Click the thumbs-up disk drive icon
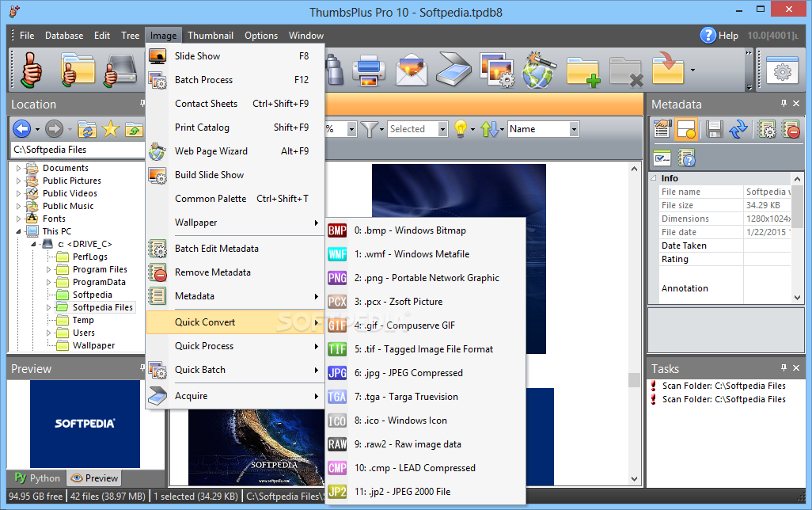 [x=120, y=70]
